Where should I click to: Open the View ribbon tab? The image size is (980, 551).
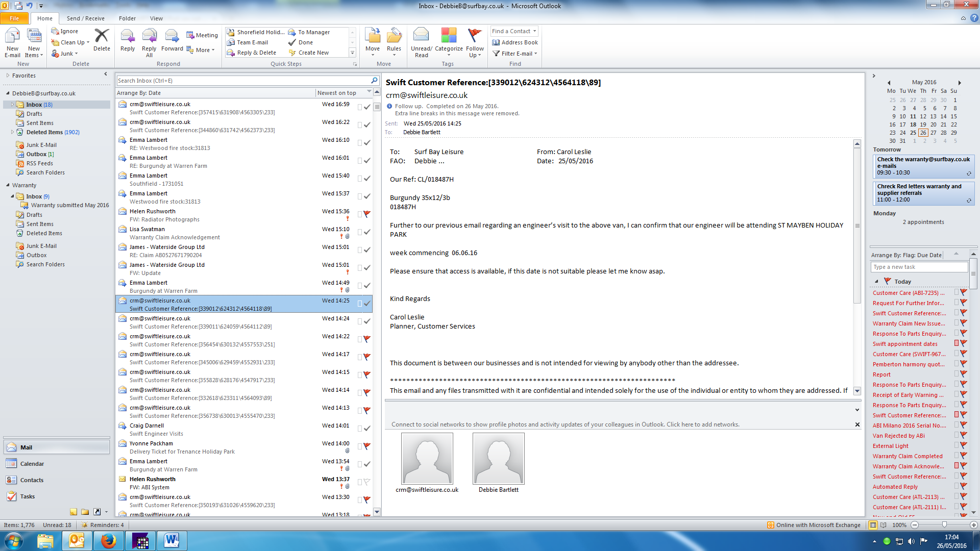(156, 18)
